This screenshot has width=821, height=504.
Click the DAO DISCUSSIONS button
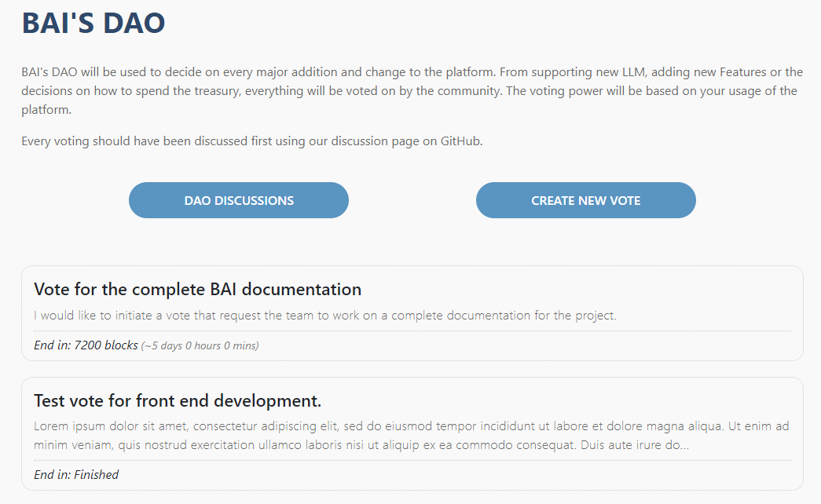click(x=239, y=200)
